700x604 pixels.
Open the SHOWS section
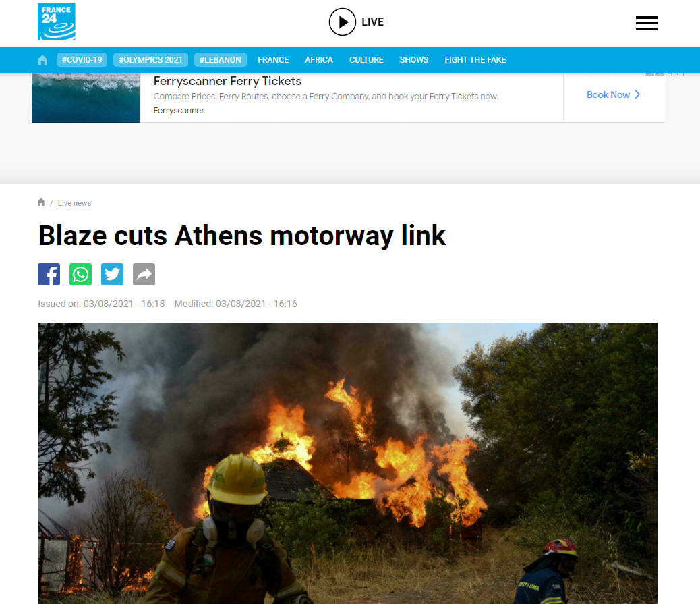click(x=414, y=60)
